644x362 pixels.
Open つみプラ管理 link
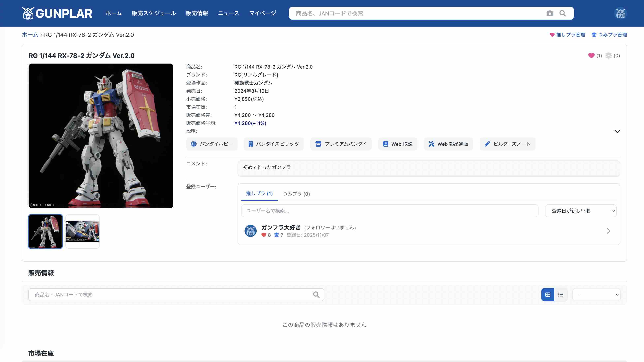click(x=609, y=35)
